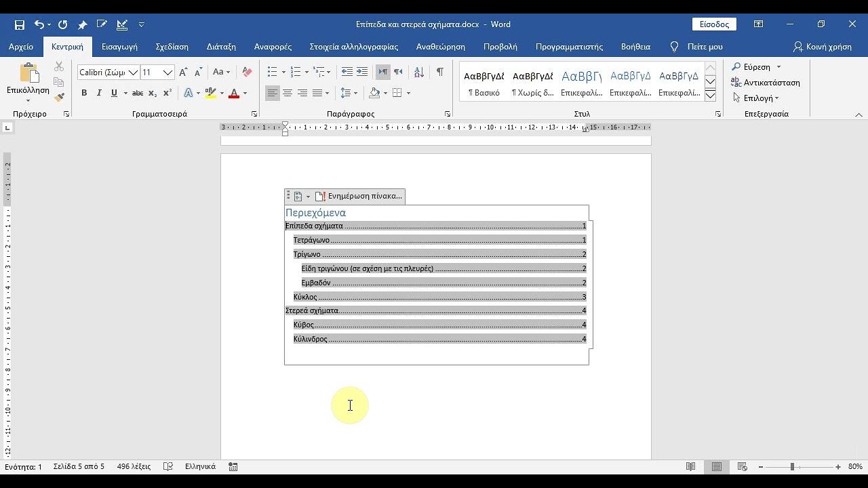Align text right
The width and height of the screenshot is (868, 488).
point(302,93)
